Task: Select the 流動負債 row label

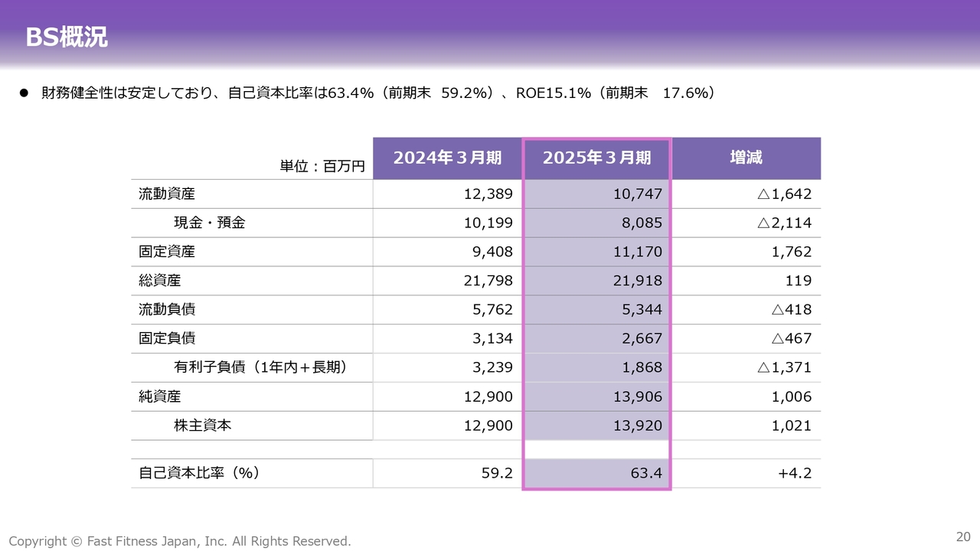Action: [x=167, y=309]
